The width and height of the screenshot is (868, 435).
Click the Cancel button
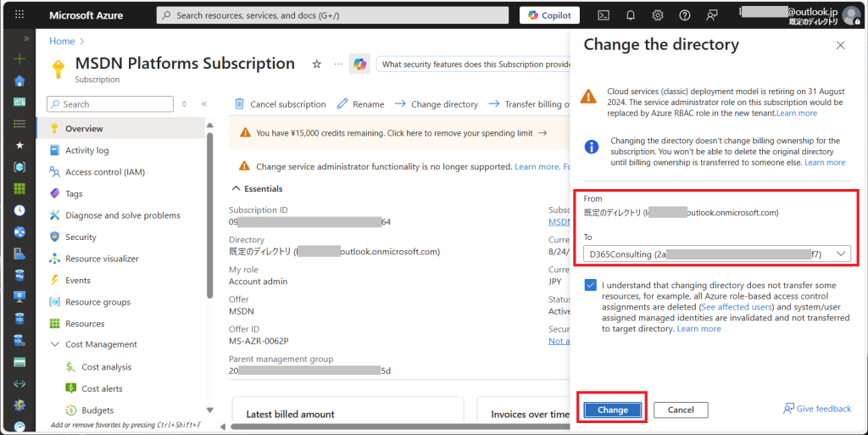(680, 410)
